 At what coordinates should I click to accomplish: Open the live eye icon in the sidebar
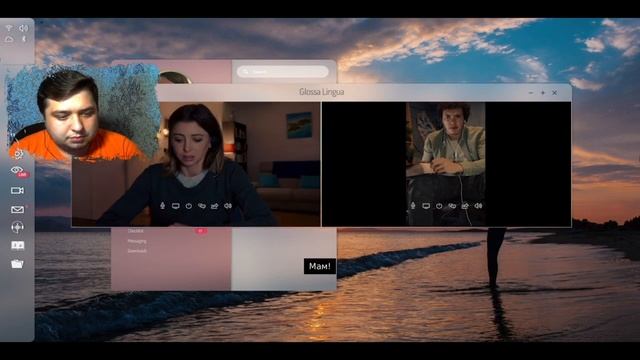tap(18, 171)
